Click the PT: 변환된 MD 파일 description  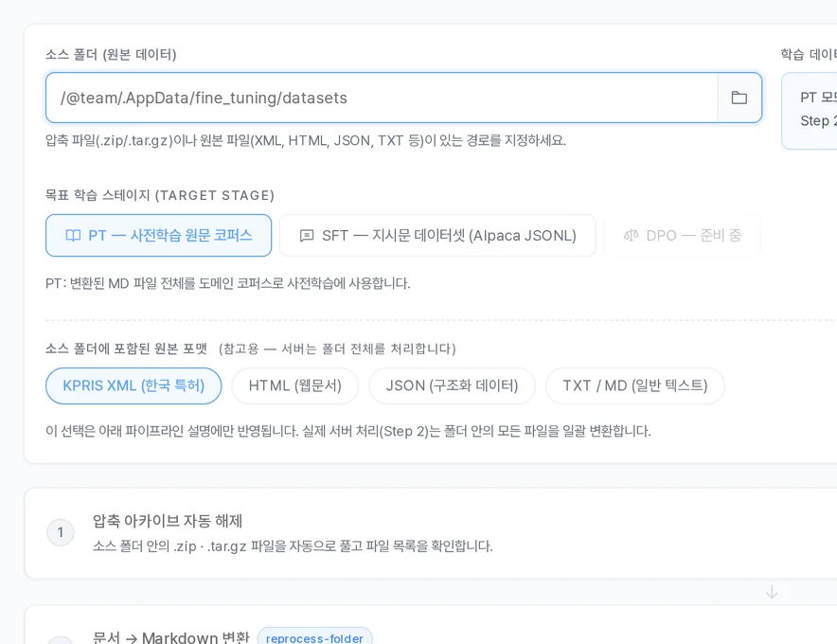coord(228,283)
